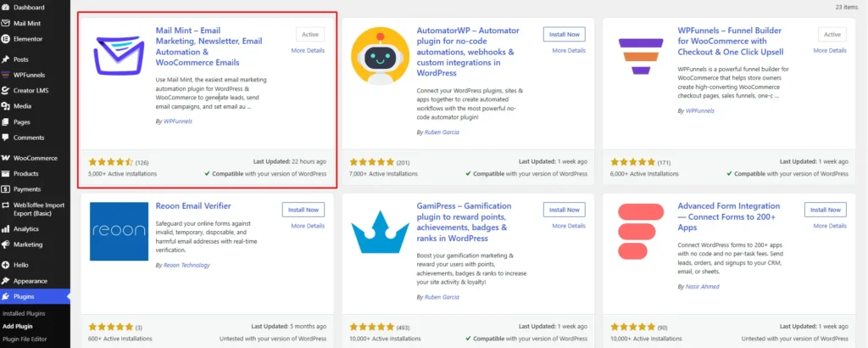
Task: Click the Analytics bar chart icon
Action: (6, 228)
